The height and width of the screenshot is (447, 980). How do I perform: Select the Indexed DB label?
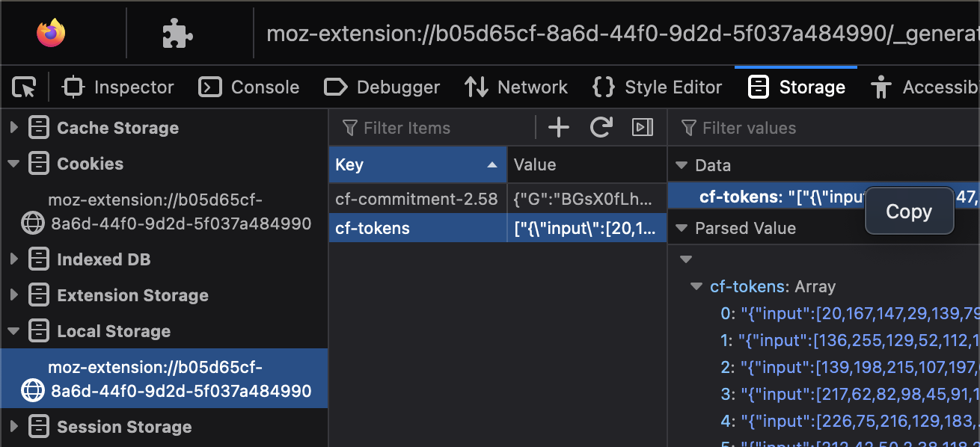click(x=104, y=259)
